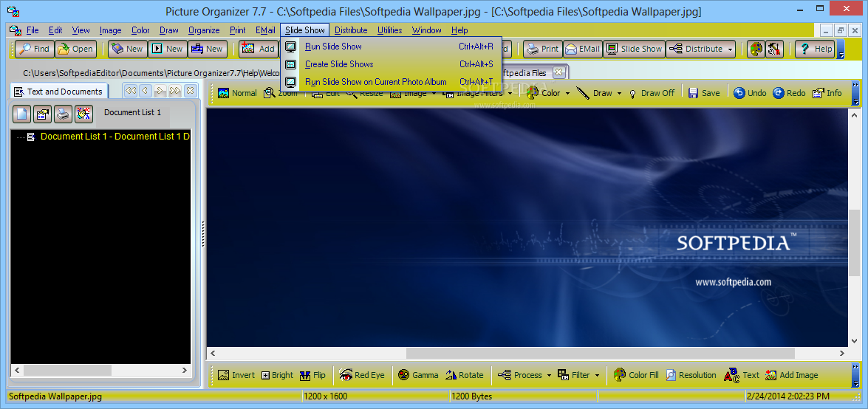Click the Gamma correction tool
Screen dimensions: 868x409
point(419,375)
